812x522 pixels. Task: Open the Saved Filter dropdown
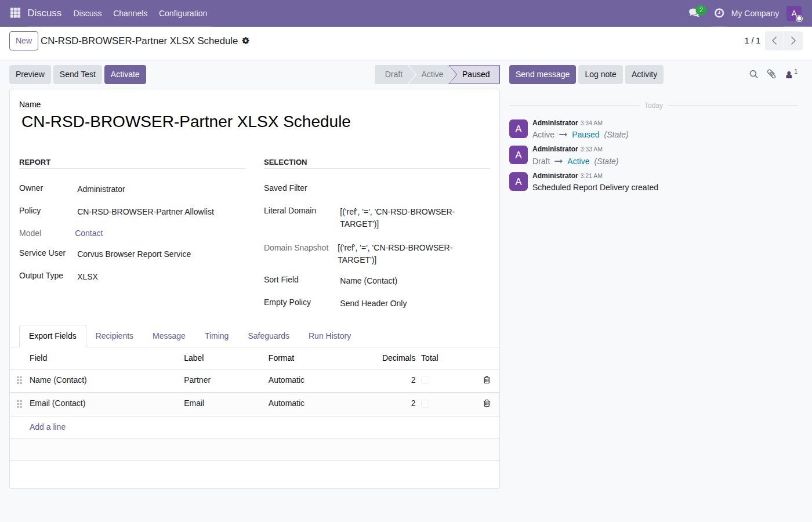pos(414,188)
